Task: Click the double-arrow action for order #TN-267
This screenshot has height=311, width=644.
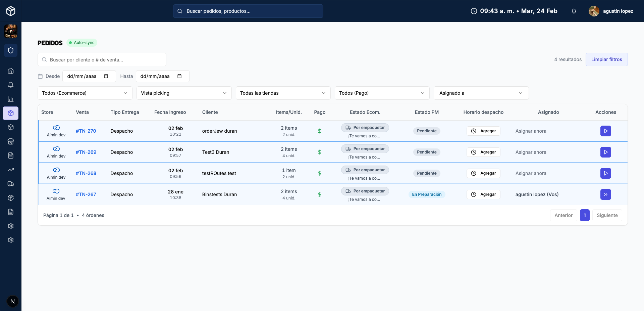Action: [x=605, y=194]
